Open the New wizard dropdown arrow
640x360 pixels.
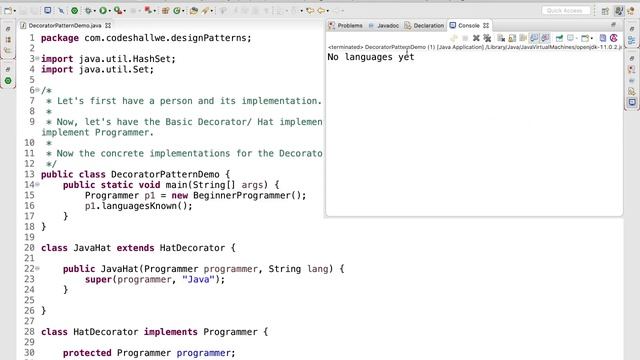15,11
